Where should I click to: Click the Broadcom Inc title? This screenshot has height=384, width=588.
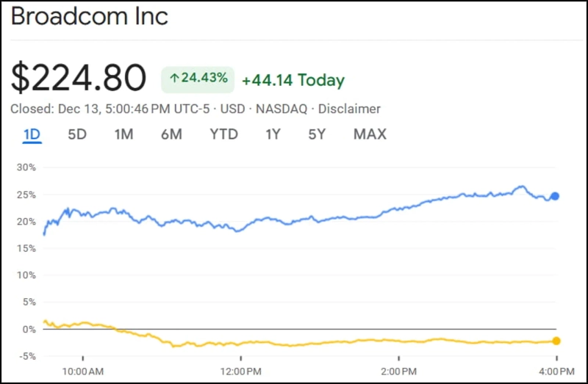point(90,16)
